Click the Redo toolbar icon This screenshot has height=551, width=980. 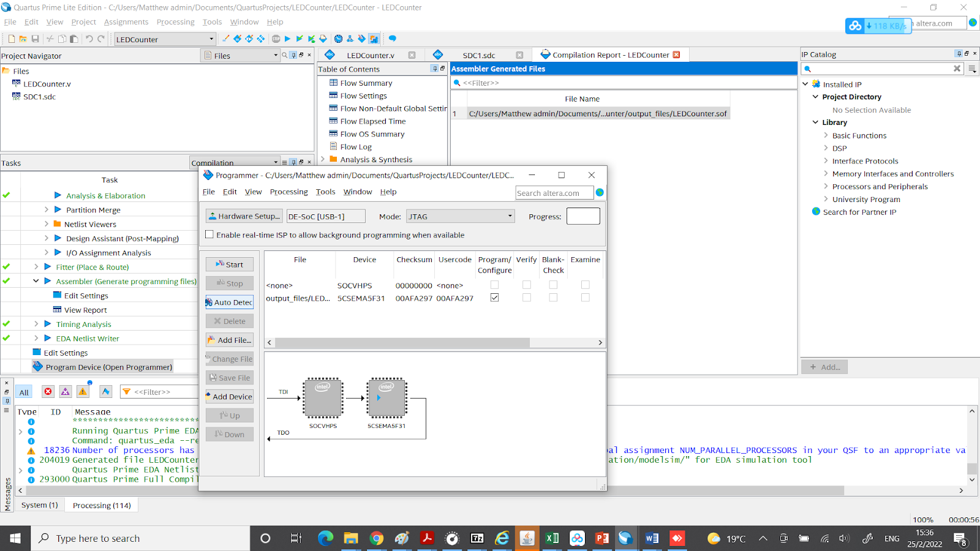[x=101, y=39]
